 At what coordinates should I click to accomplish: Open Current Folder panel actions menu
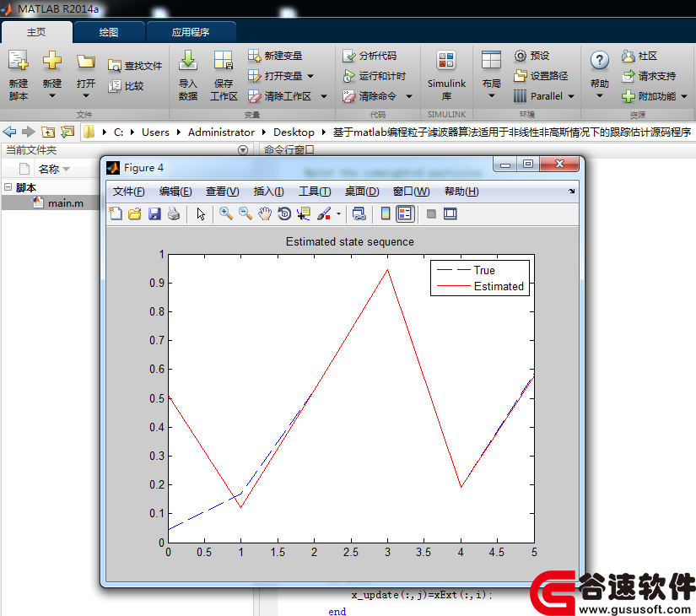coord(243,149)
